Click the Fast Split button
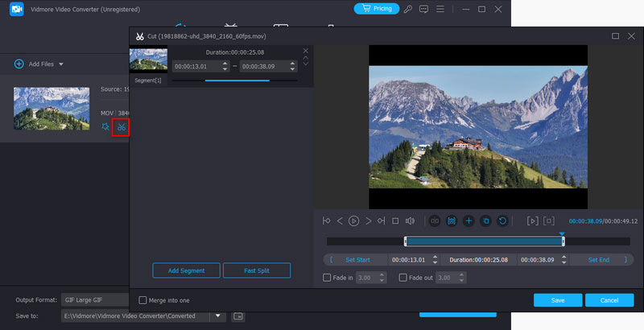644x330 pixels. coord(256,270)
